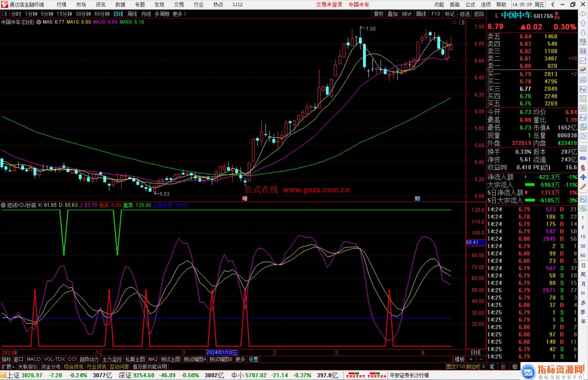Open the 日线 period selector below the price axis
The width and height of the screenshot is (588, 380).
click(x=476, y=352)
